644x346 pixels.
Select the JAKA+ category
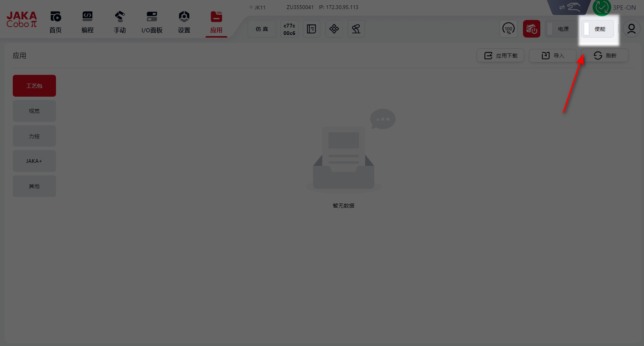coord(34,161)
